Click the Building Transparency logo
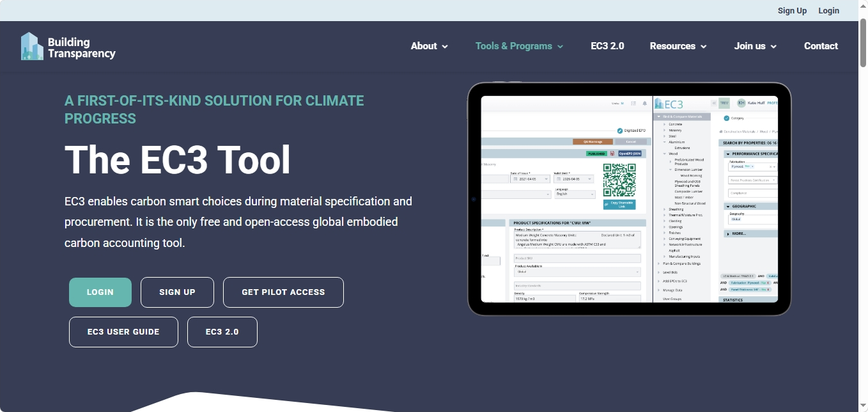 [68, 46]
